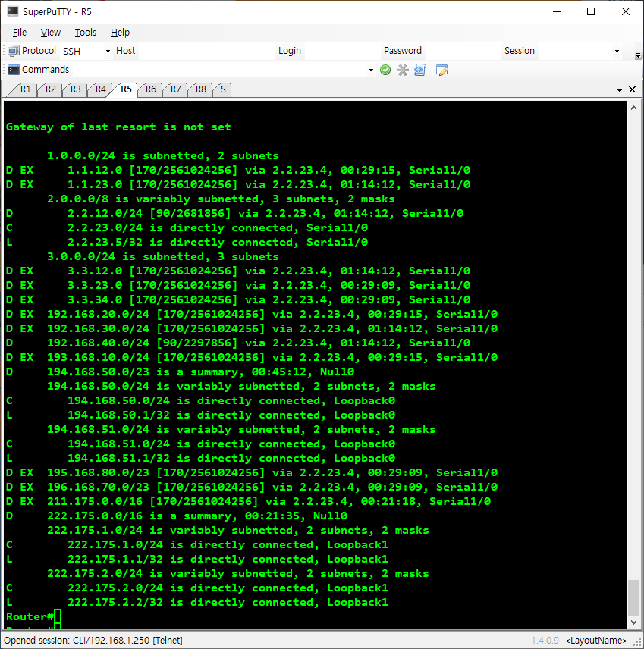644x649 pixels.
Task: Click the green checkmark send command icon
Action: [x=385, y=70]
